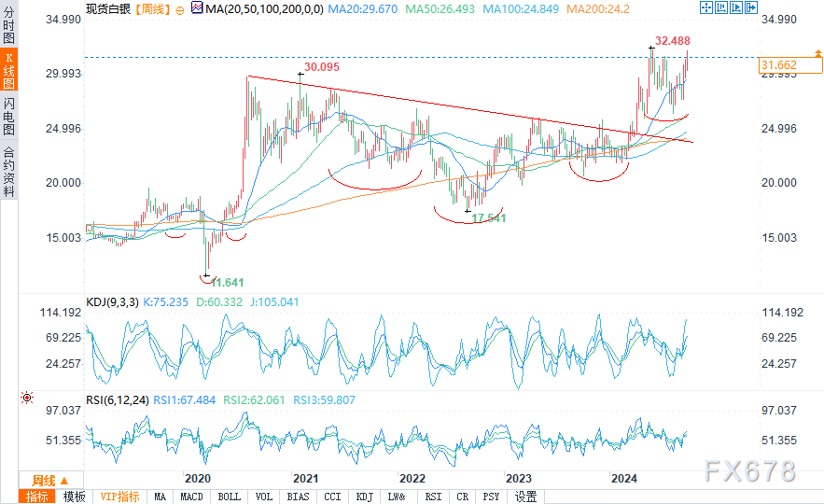Click the 2021 timeline marker
The width and height of the screenshot is (824, 504).
click(x=306, y=479)
